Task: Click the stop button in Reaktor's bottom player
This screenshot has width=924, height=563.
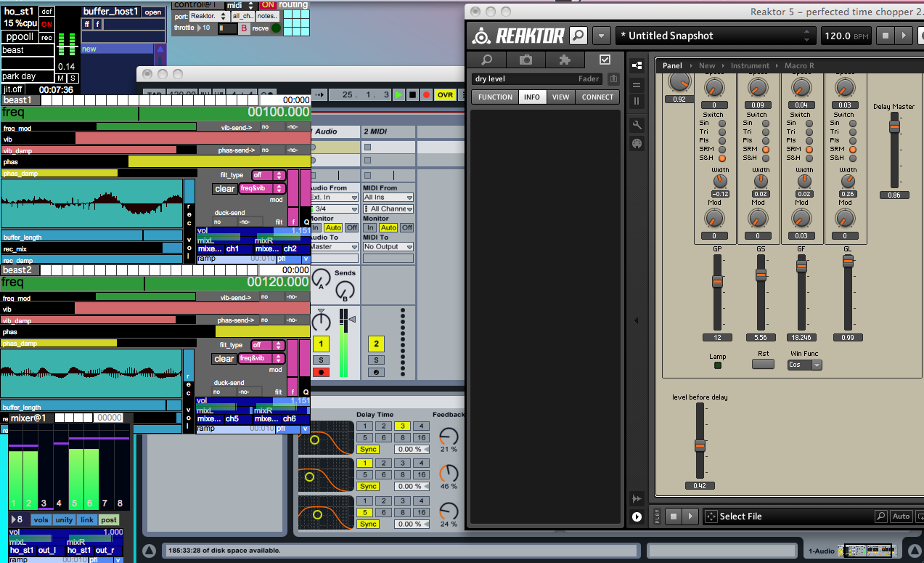Action: tap(674, 517)
